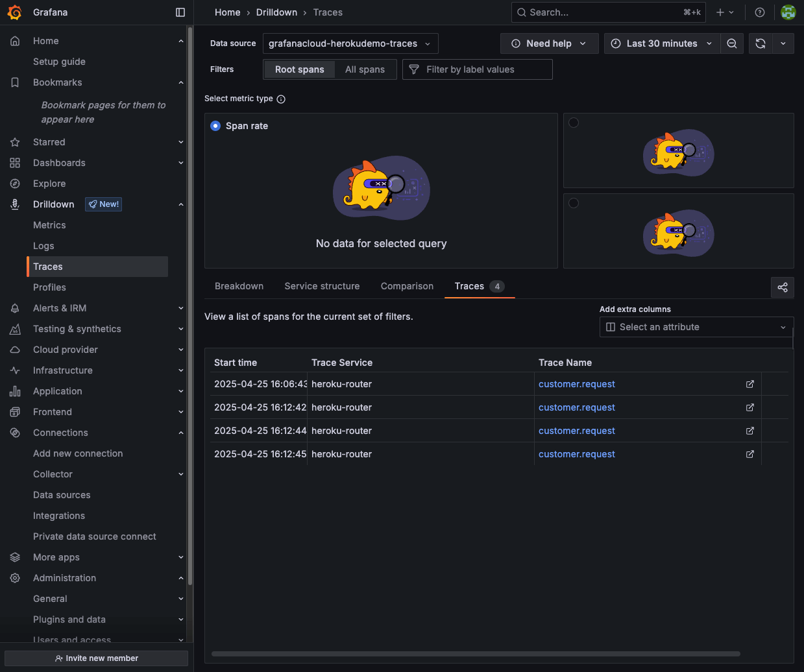Open Profiles under Drilldown

point(49,287)
